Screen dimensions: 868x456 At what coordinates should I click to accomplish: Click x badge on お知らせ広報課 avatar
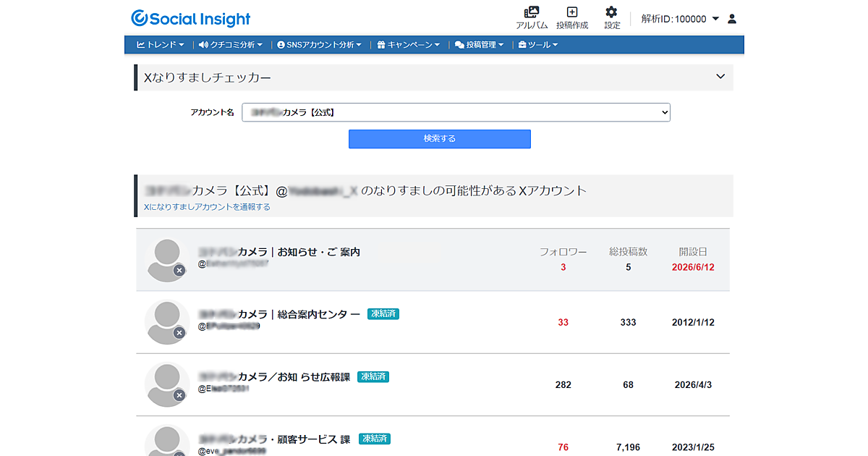179,395
